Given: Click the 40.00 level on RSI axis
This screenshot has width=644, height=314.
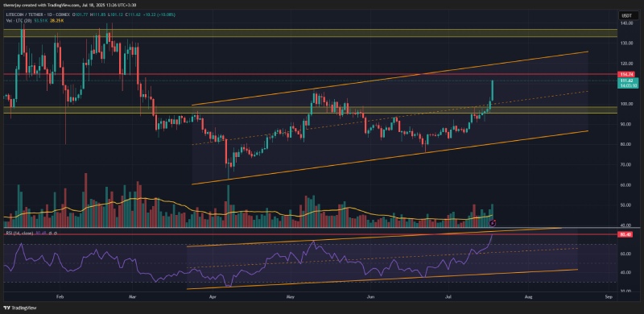Looking at the screenshot, I should (625, 272).
